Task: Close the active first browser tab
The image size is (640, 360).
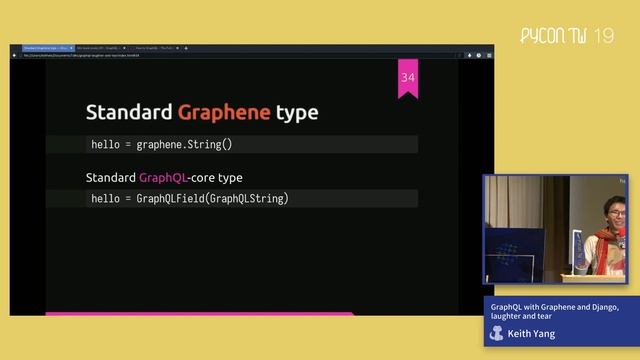Action: (71, 48)
